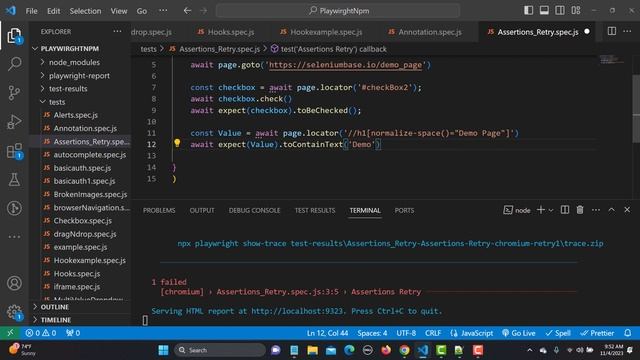The image size is (640, 360).
Task: Open the localhost:9323 report link
Action: [297, 311]
